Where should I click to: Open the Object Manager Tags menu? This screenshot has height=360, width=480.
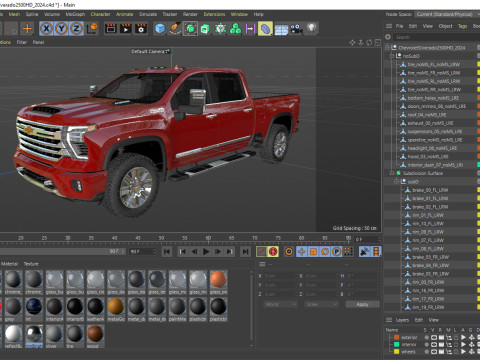[x=462, y=26]
